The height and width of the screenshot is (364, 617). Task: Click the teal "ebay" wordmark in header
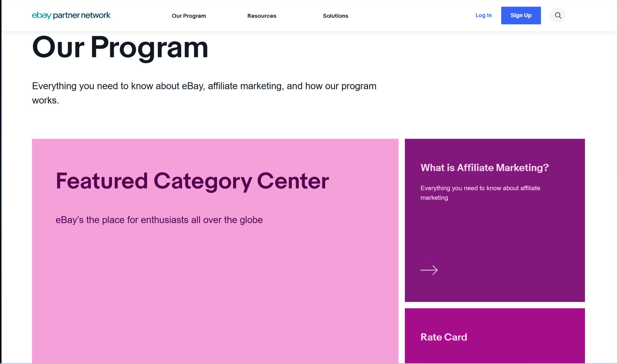tap(42, 15)
